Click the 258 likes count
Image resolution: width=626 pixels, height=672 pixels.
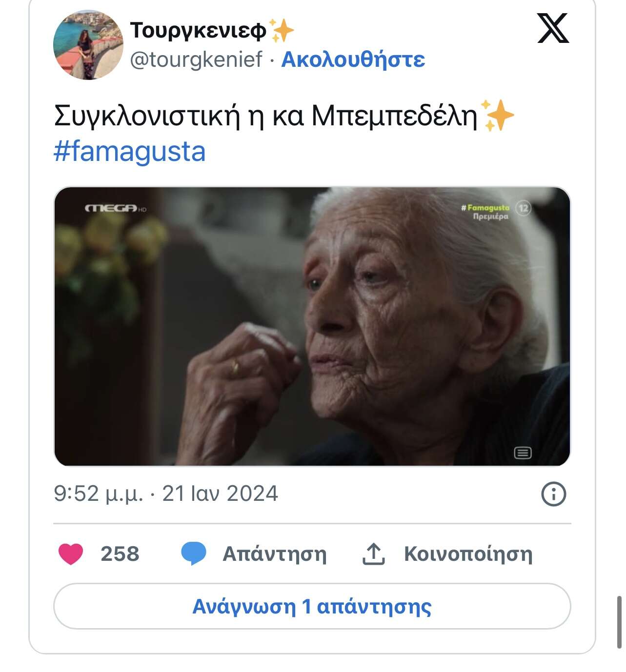click(120, 554)
